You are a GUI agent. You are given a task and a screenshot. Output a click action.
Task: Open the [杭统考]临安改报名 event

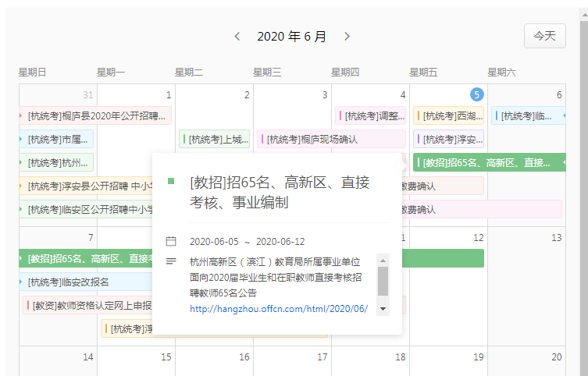click(x=84, y=282)
